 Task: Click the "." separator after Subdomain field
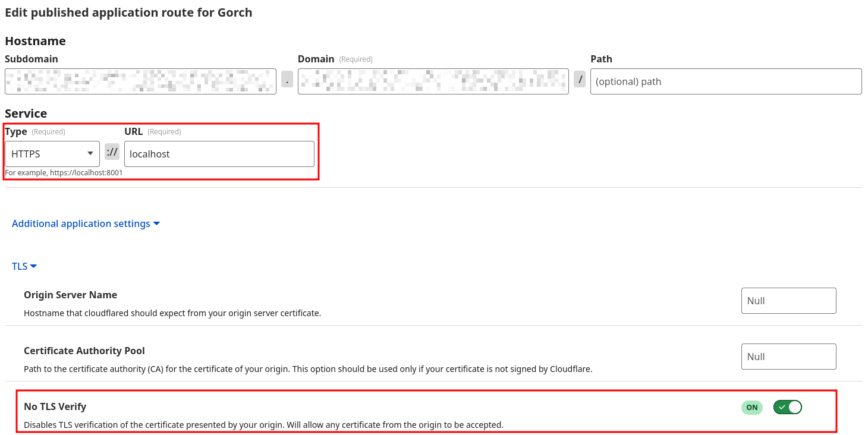coord(287,79)
